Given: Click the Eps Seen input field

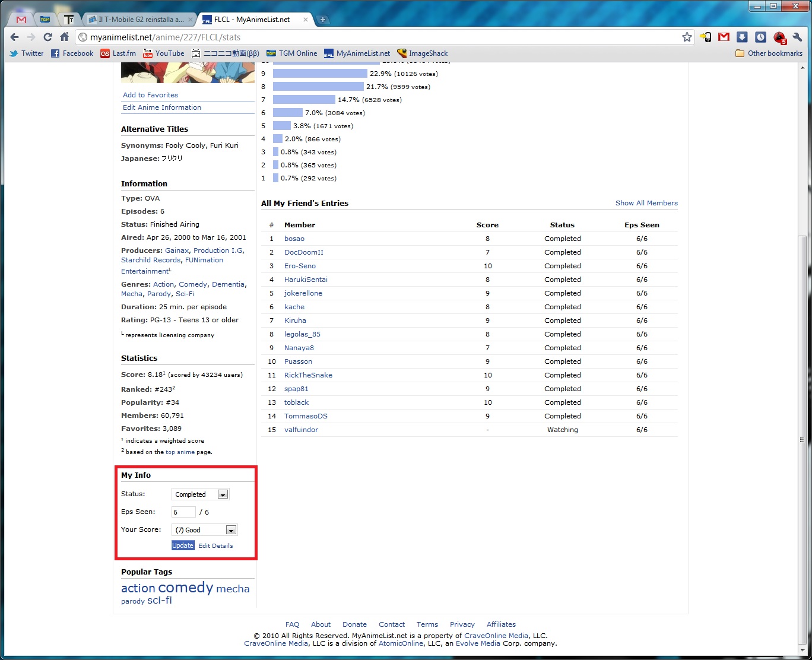Looking at the screenshot, I should pos(183,512).
